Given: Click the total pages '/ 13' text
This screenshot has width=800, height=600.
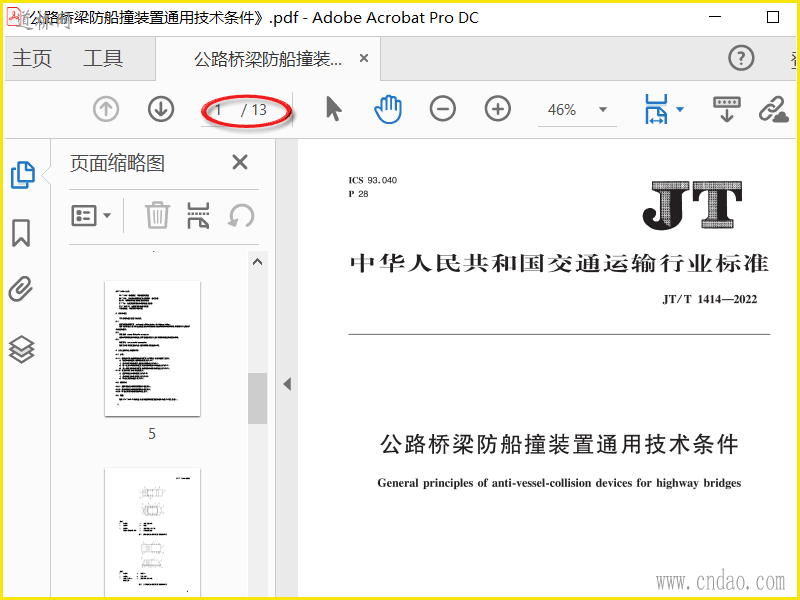Looking at the screenshot, I should [x=254, y=110].
